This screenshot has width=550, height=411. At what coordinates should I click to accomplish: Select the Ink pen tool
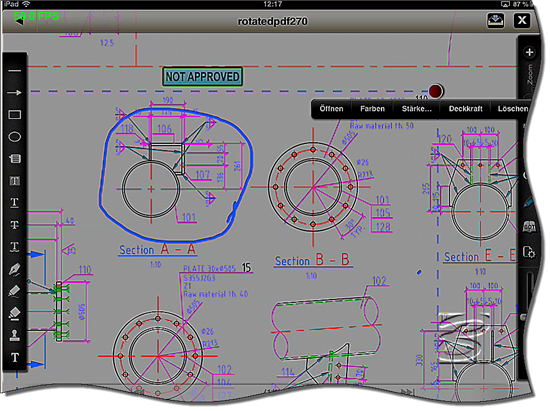click(x=14, y=269)
